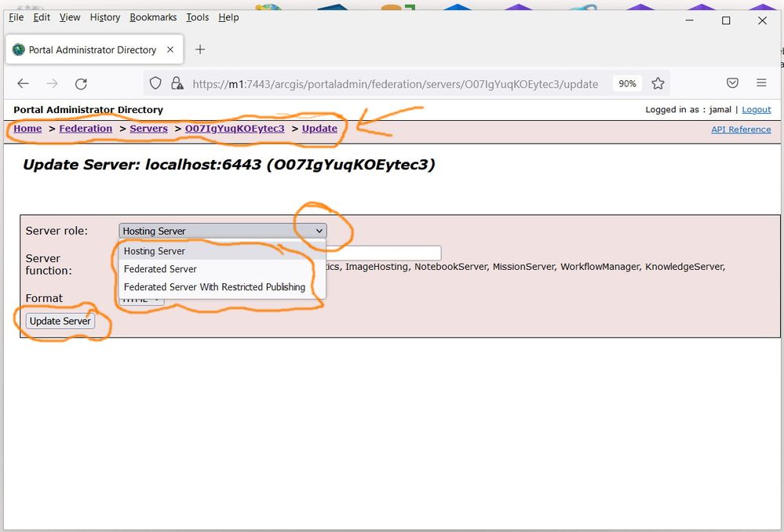
Task: Maximize the Firefox window
Action: (x=726, y=20)
